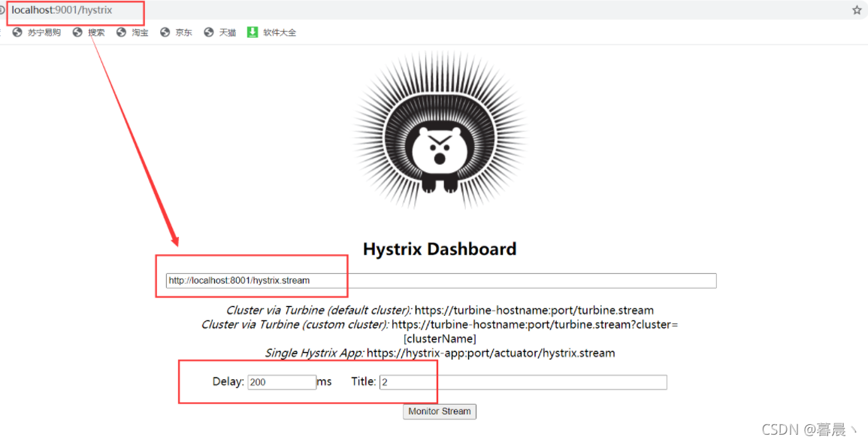The image size is (868, 443).
Task: Click the globe icon beside 苏宁易购
Action: (17, 32)
